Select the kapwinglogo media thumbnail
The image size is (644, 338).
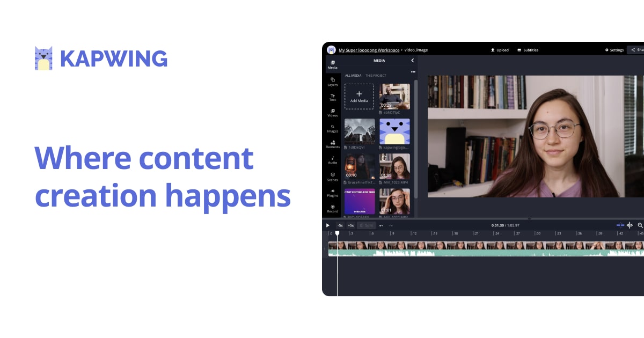click(x=394, y=132)
